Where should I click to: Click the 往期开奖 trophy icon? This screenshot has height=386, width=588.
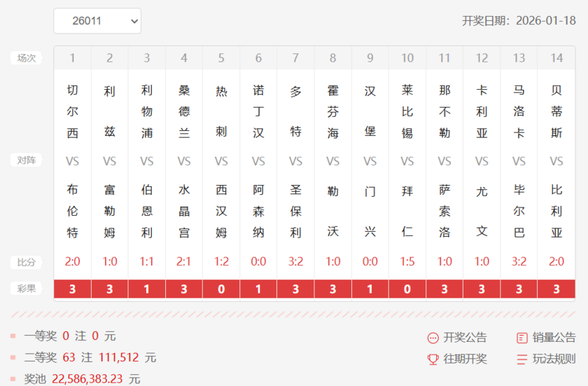433,359
